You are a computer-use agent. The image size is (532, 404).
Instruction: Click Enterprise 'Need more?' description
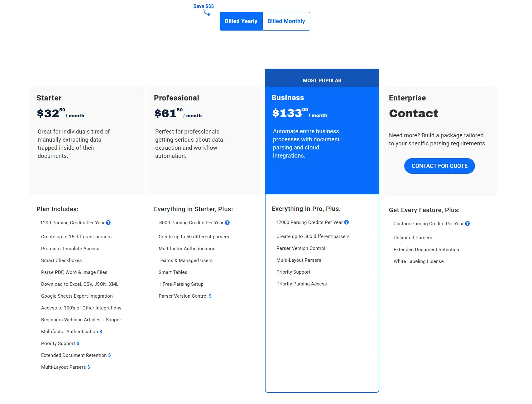(438, 139)
